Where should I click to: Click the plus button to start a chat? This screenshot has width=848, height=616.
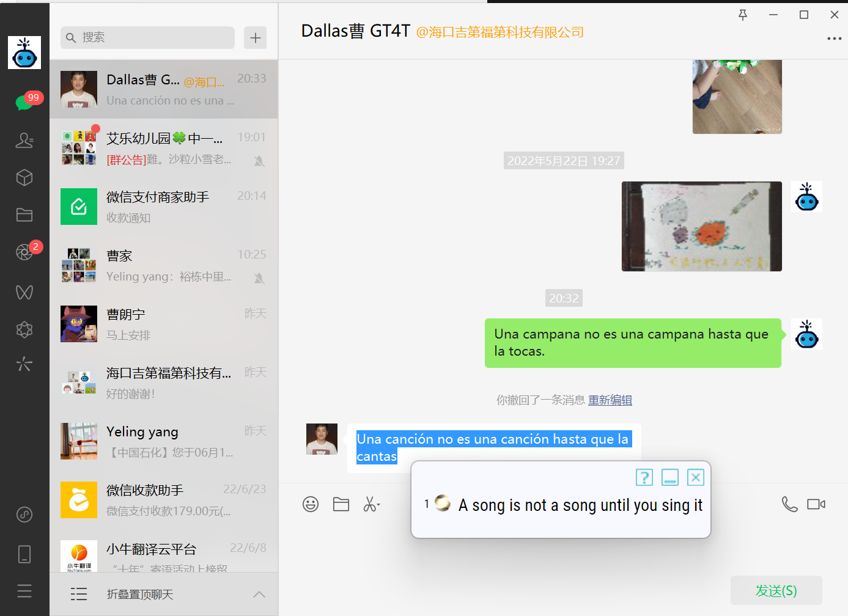255,38
